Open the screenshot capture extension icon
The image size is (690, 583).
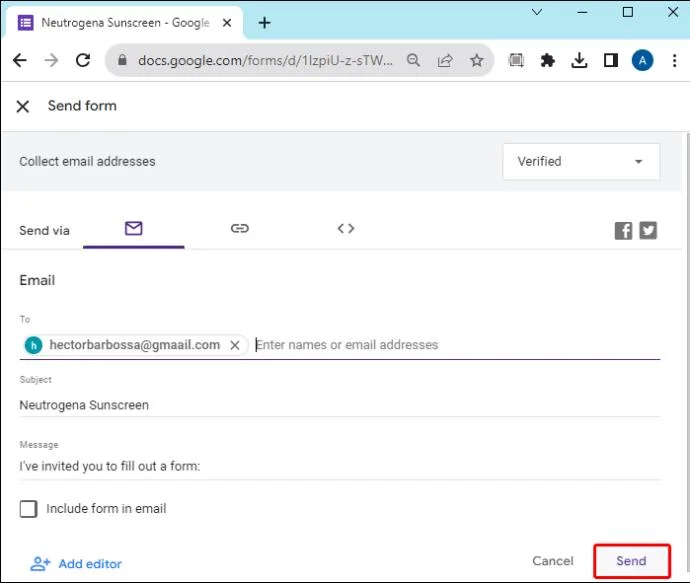[x=516, y=60]
